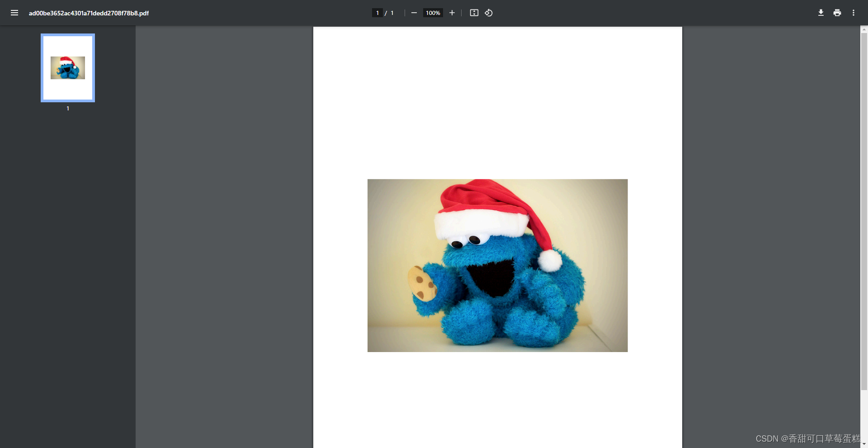Edit the current page number field
Viewport: 868px width, 448px height.
coord(377,13)
